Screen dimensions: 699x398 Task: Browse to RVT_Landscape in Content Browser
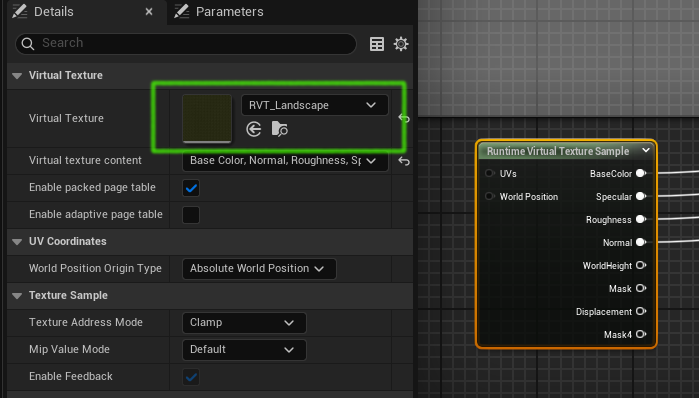tap(280, 129)
